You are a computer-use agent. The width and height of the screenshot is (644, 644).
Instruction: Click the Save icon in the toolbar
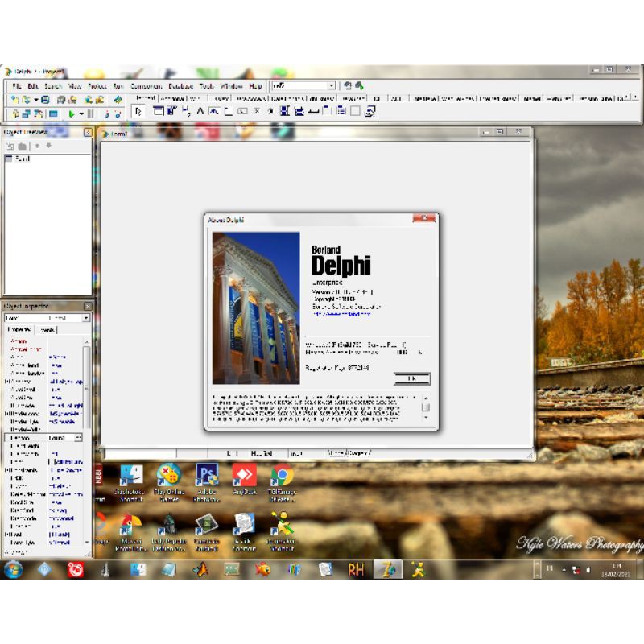pyautogui.click(x=45, y=99)
